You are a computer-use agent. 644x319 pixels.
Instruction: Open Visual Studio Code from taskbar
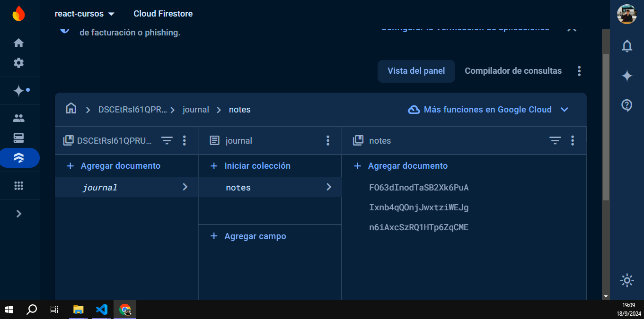pos(102,310)
